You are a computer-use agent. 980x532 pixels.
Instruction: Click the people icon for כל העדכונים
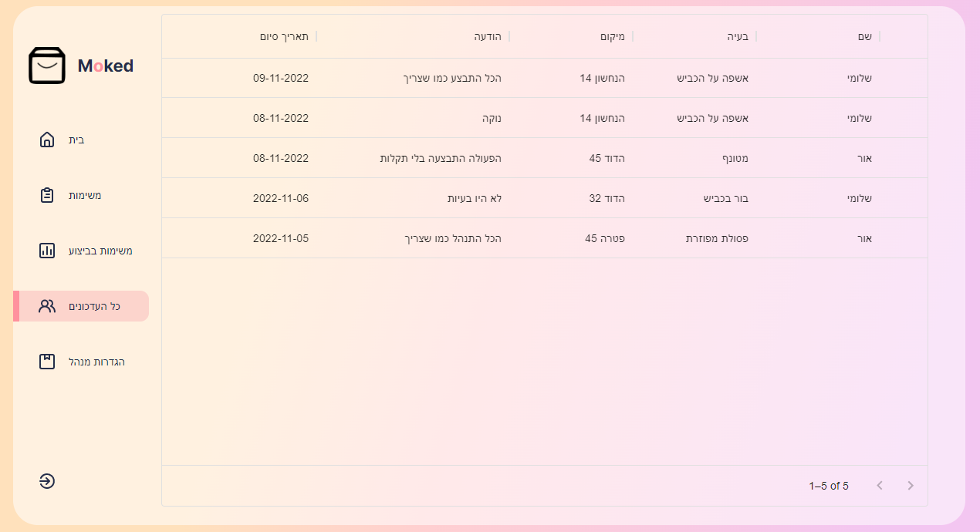coord(47,306)
